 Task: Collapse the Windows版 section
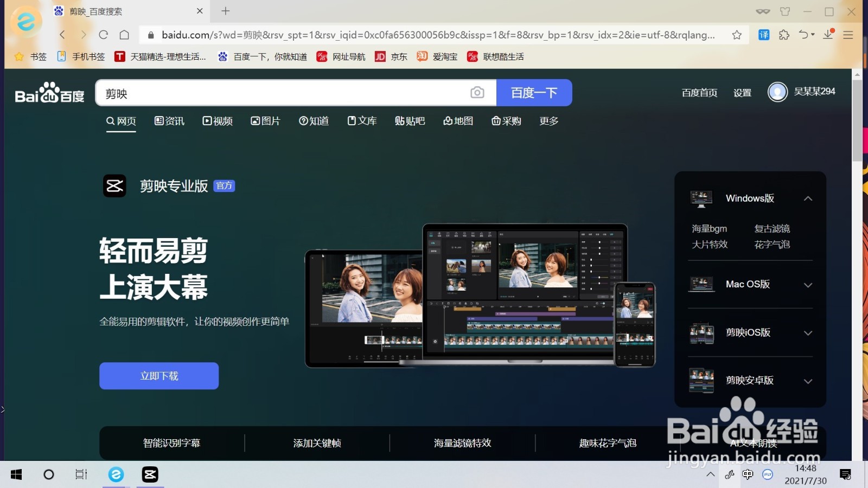click(808, 198)
